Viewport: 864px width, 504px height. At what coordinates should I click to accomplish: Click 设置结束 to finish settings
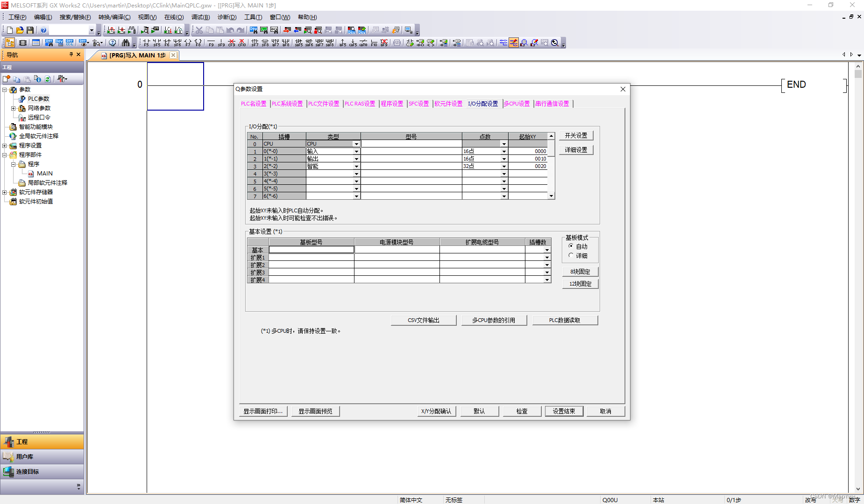pos(564,411)
